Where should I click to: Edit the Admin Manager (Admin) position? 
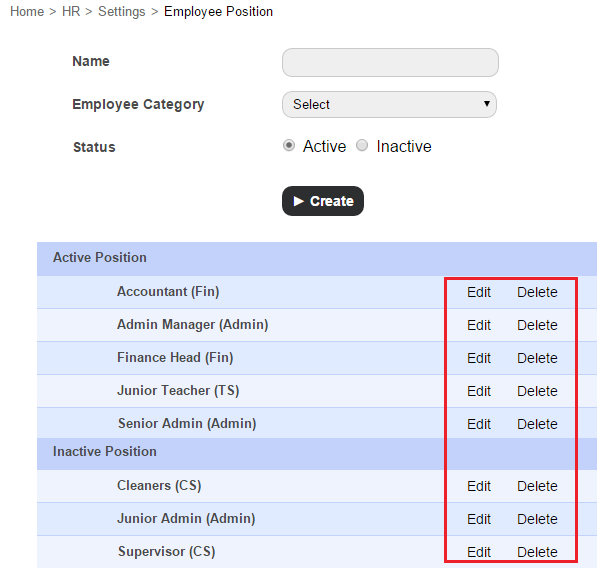[479, 325]
